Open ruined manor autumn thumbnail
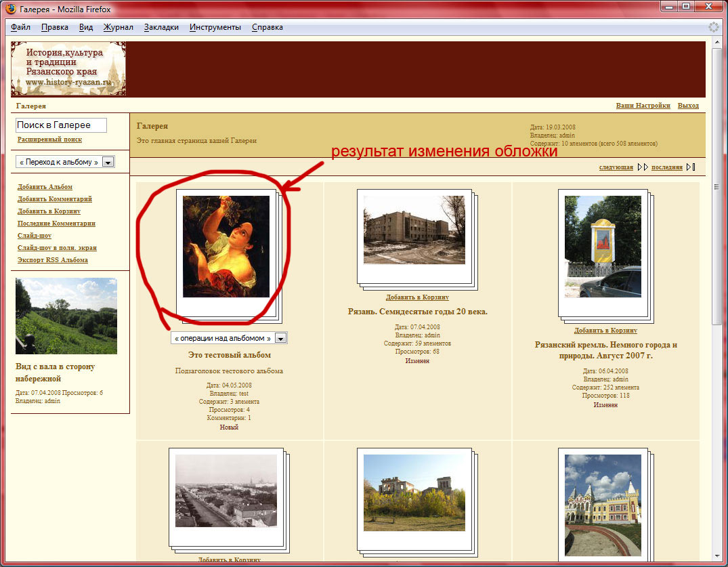This screenshot has height=567, width=728. 414,492
